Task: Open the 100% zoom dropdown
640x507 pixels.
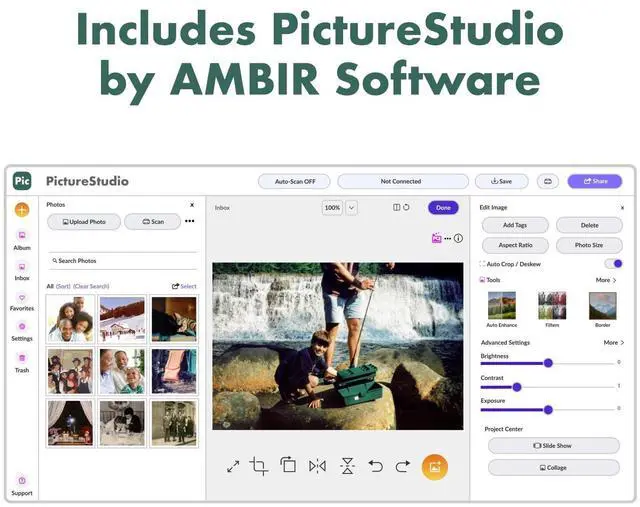Action: (x=351, y=208)
